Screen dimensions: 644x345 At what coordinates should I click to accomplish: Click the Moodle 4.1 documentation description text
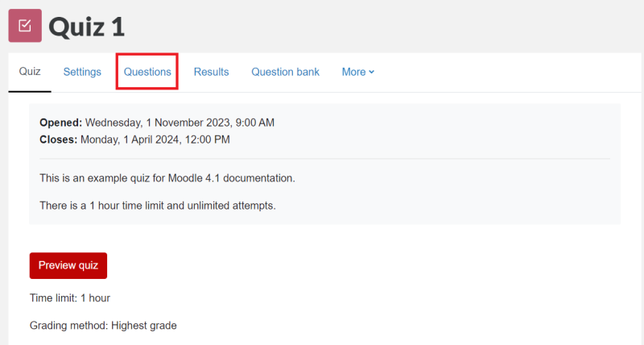(167, 177)
